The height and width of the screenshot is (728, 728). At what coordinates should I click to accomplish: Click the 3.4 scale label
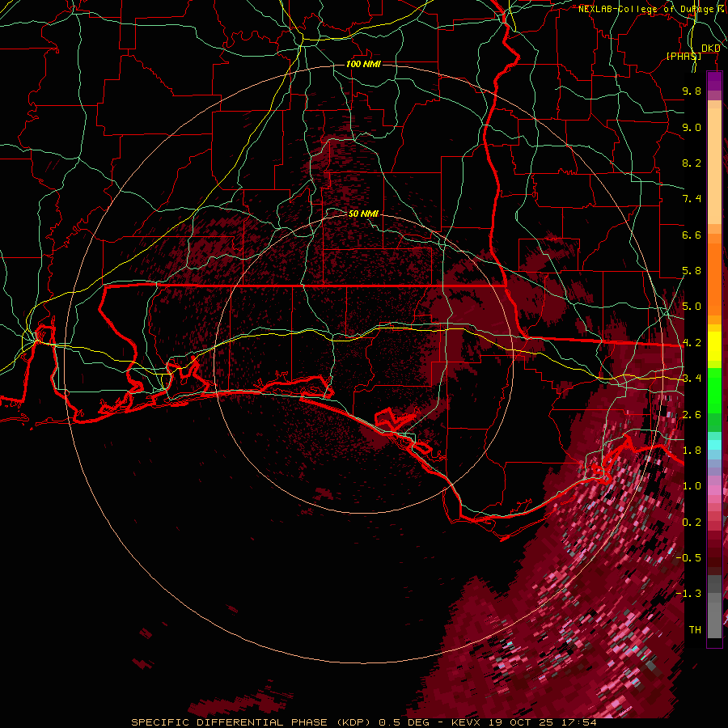(692, 379)
